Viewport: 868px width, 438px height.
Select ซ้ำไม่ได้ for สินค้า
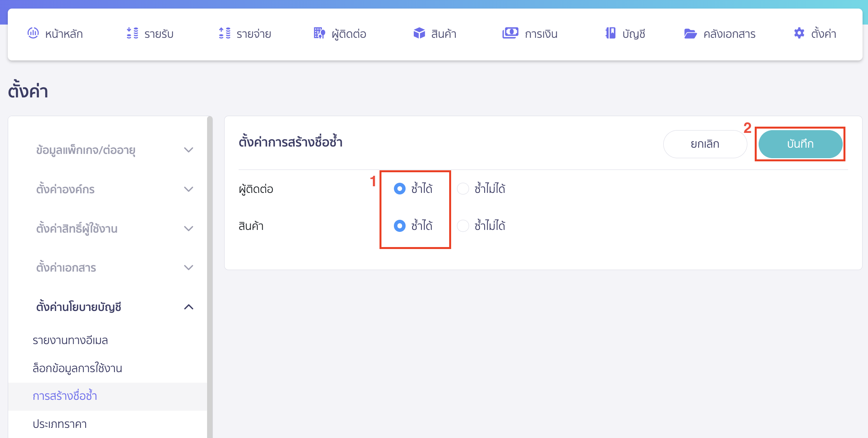click(x=463, y=226)
